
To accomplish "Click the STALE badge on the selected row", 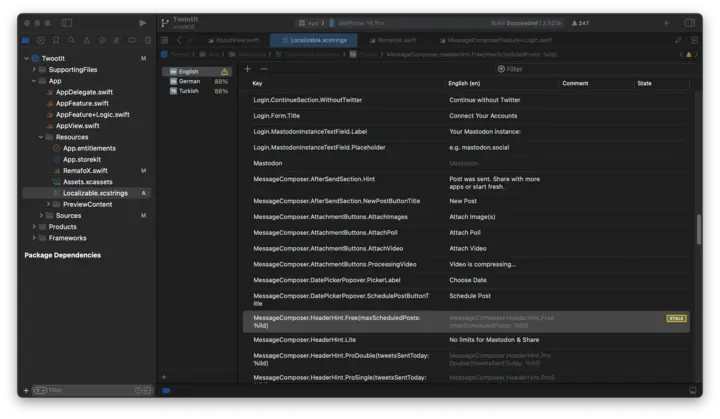I will [x=676, y=318].
